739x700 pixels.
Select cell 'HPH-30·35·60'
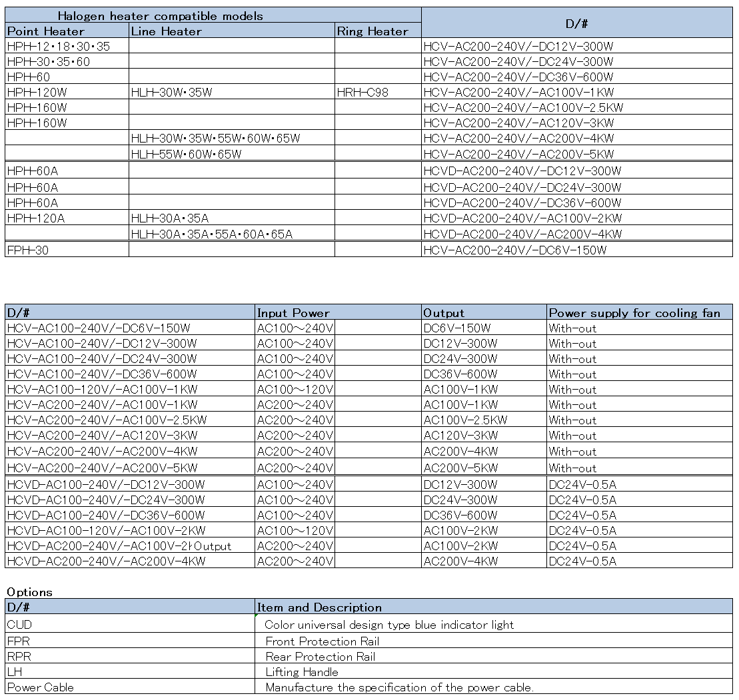point(67,61)
